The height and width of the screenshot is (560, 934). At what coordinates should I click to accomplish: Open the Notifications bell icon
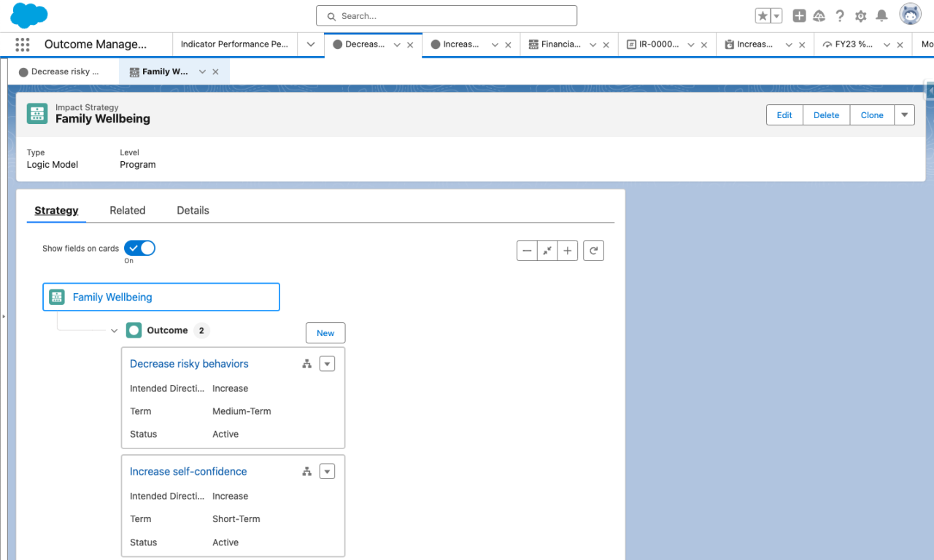point(881,16)
